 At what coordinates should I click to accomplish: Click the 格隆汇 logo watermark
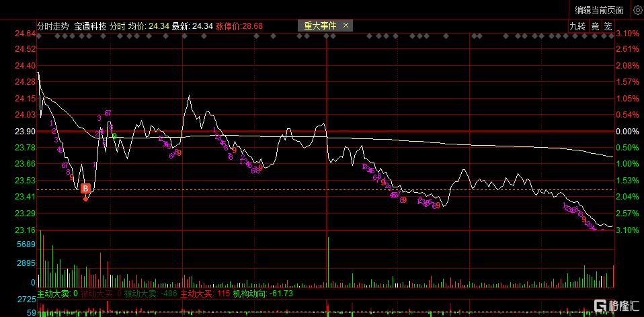(617, 306)
